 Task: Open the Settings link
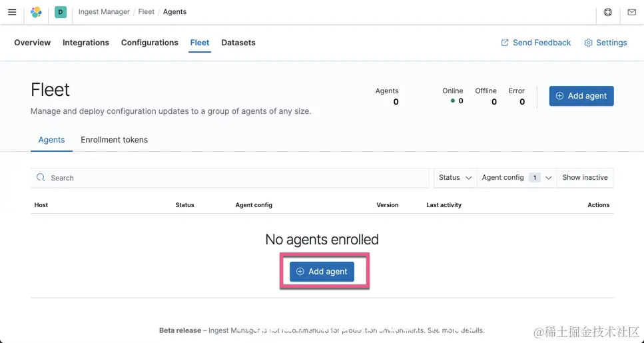point(606,43)
